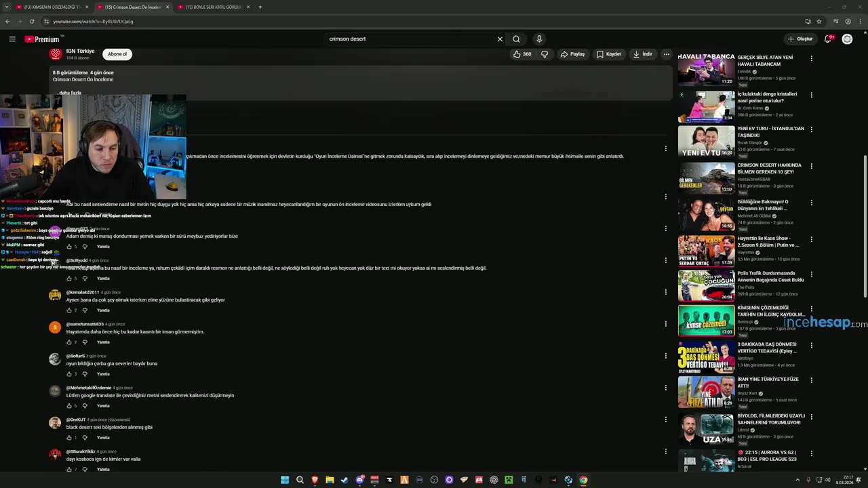Screen dimensions: 868x488
Task: Like the comment by @sametunsat6835
Action: click(69, 342)
